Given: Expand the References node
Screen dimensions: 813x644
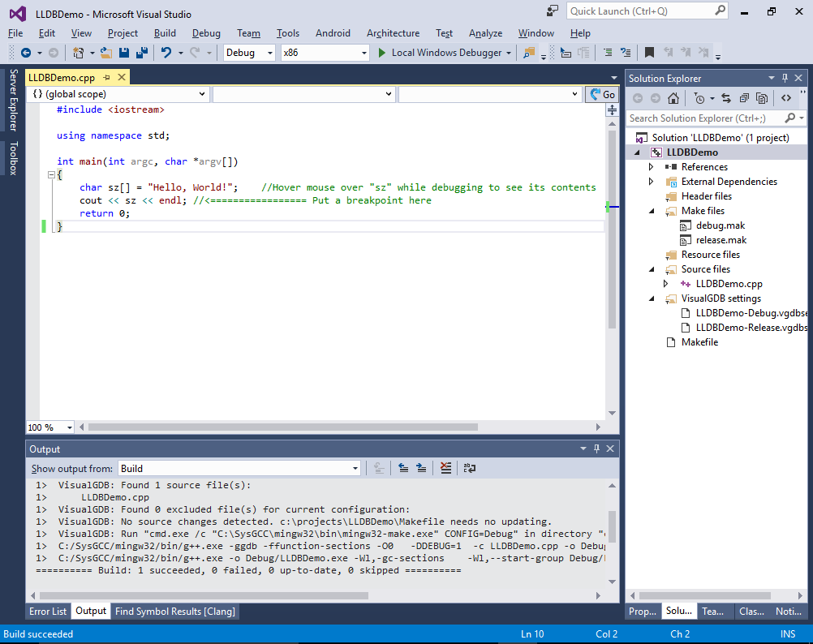Looking at the screenshot, I should click(652, 167).
